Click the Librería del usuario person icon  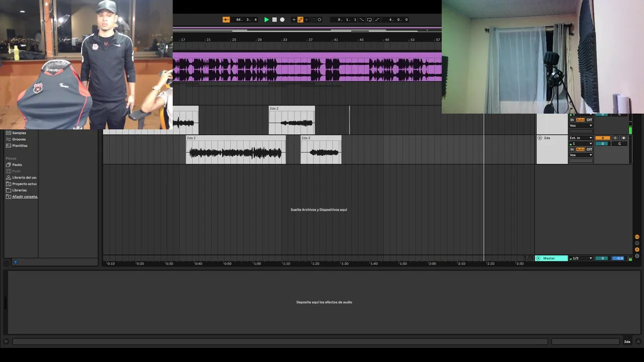[x=8, y=177]
